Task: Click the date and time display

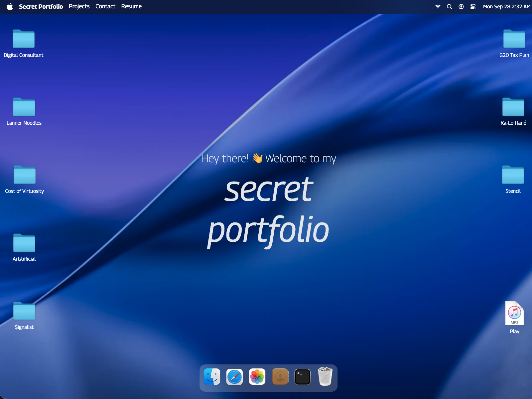Action: click(x=507, y=7)
